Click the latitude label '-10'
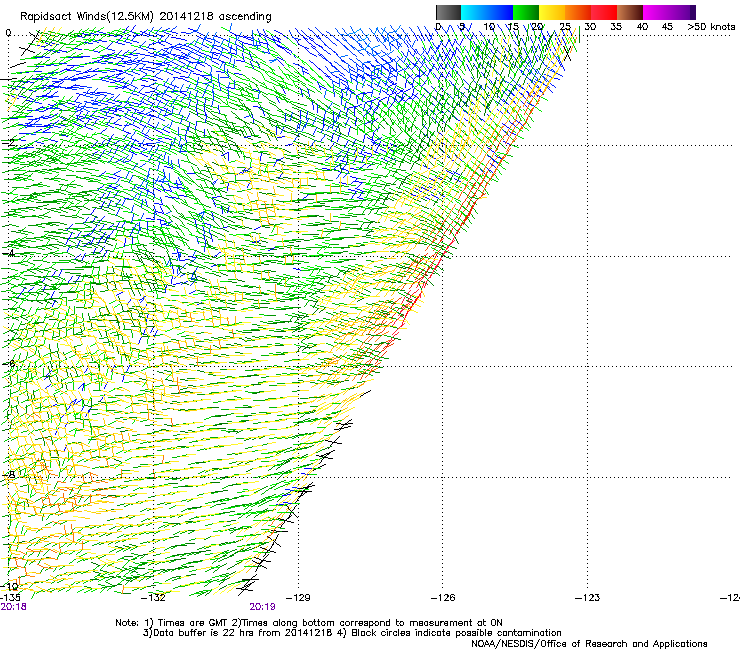Screen dimensions: 740x650 [x=10, y=586]
